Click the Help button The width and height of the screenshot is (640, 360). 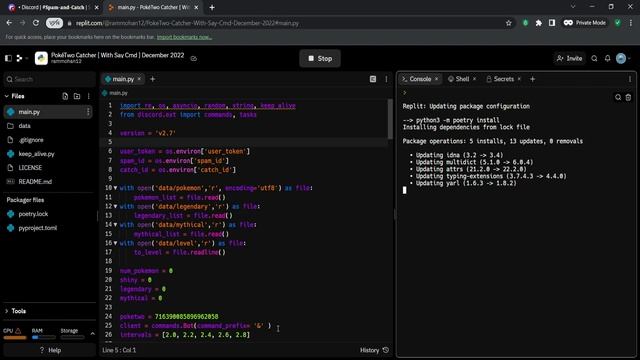[49, 350]
